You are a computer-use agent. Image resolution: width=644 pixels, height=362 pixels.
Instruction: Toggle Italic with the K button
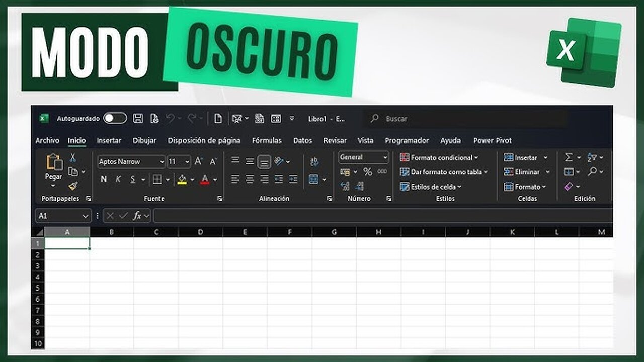point(118,179)
